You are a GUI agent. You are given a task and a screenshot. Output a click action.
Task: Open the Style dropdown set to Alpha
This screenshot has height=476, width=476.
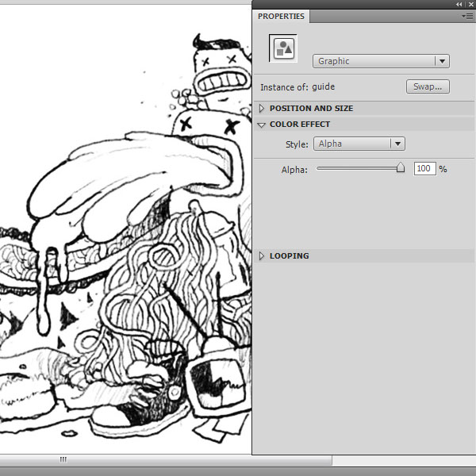pos(359,144)
